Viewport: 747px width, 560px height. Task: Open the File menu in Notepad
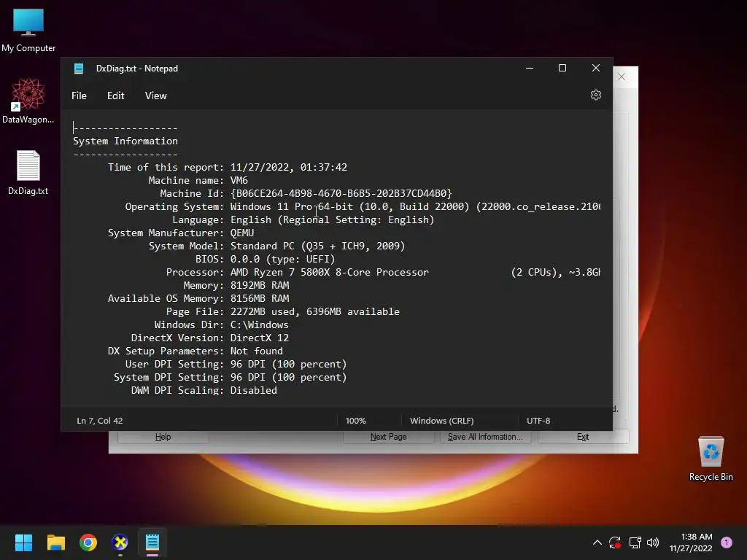tap(79, 96)
